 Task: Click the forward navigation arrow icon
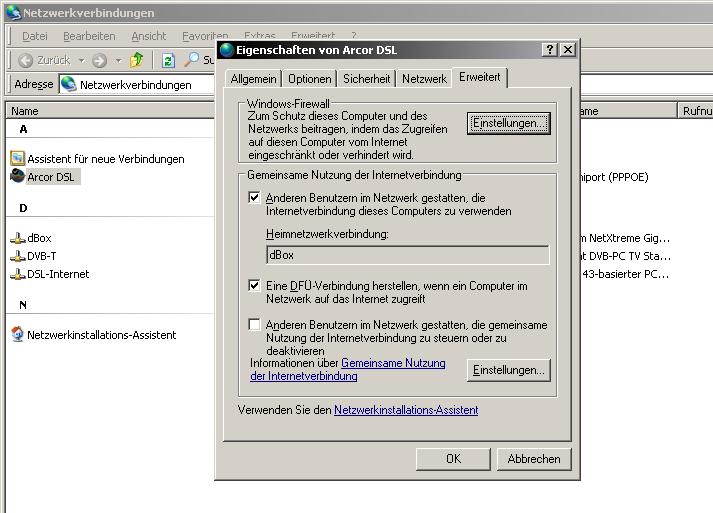click(99, 61)
